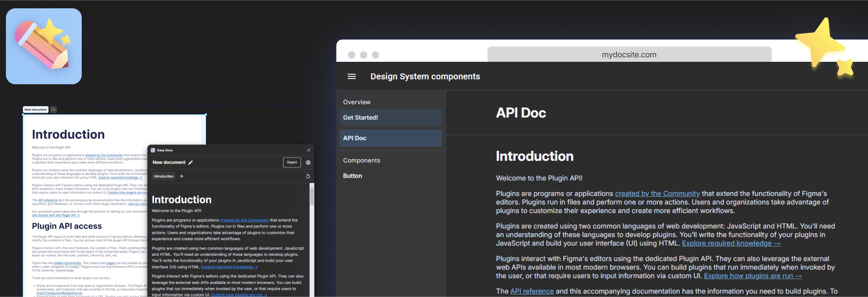The width and height of the screenshot is (868, 297).
Task: Click the code view </> icon
Action: tap(53, 109)
